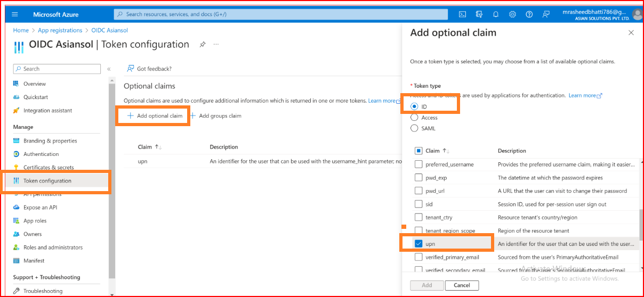Open the Directories and subscriptions filter icon
Viewport: 644px width, 297px height.
[479, 14]
